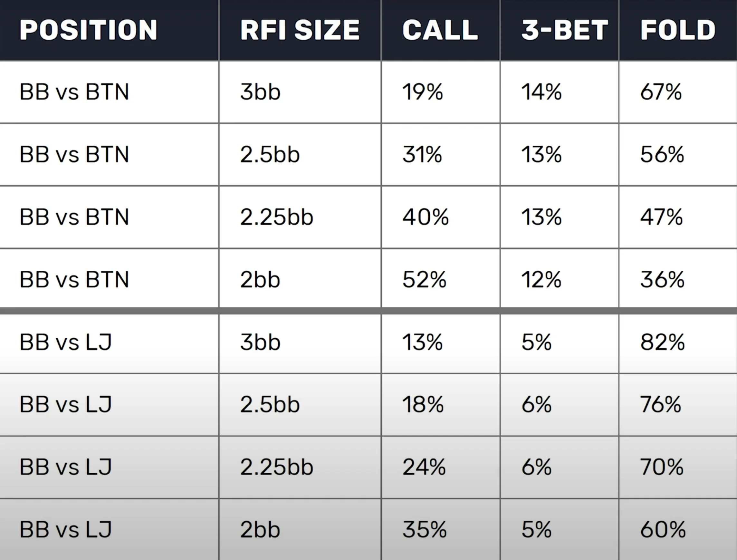Click the FOLD column header

(678, 30)
